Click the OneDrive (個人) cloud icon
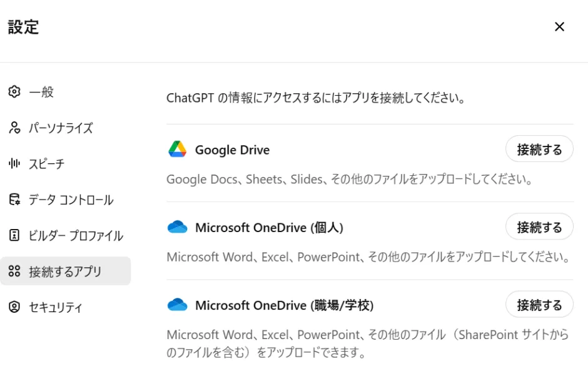The width and height of the screenshot is (588, 366). (178, 227)
